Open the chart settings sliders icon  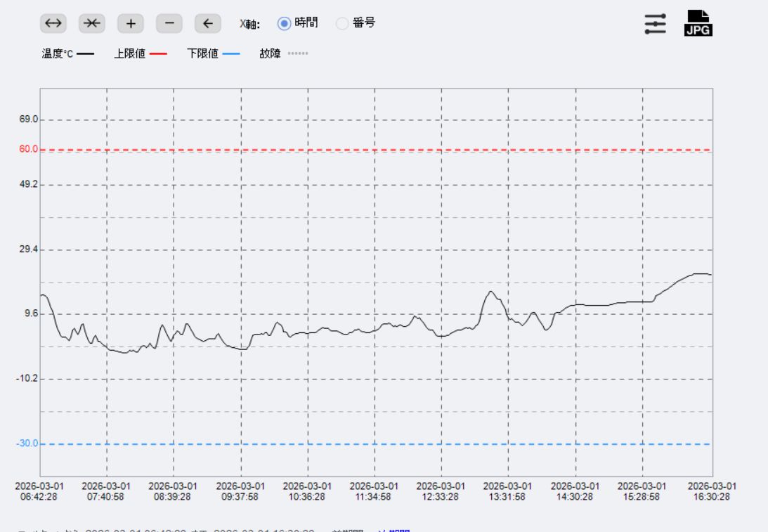coord(655,23)
